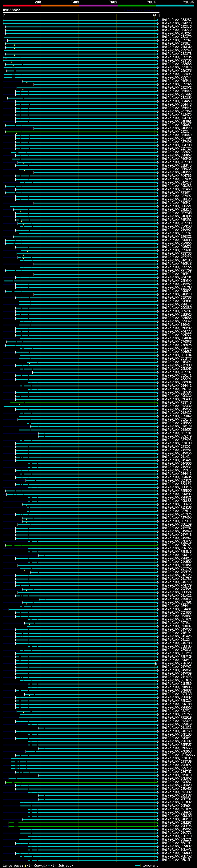The width and height of the screenshot is (197, 868).
Task: Select hit label UniRef100_Q2XTE0
Action: 177,149
